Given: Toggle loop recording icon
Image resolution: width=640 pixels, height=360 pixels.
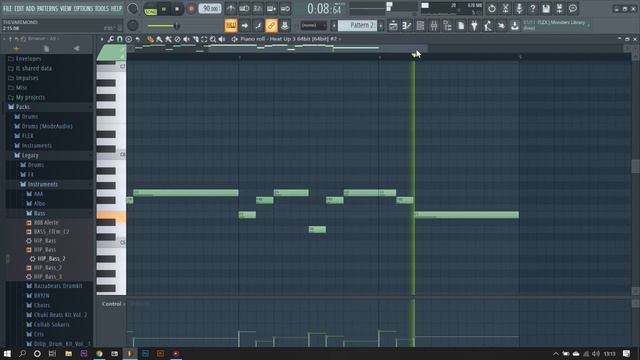Looking at the screenshot, I should coord(285,9).
